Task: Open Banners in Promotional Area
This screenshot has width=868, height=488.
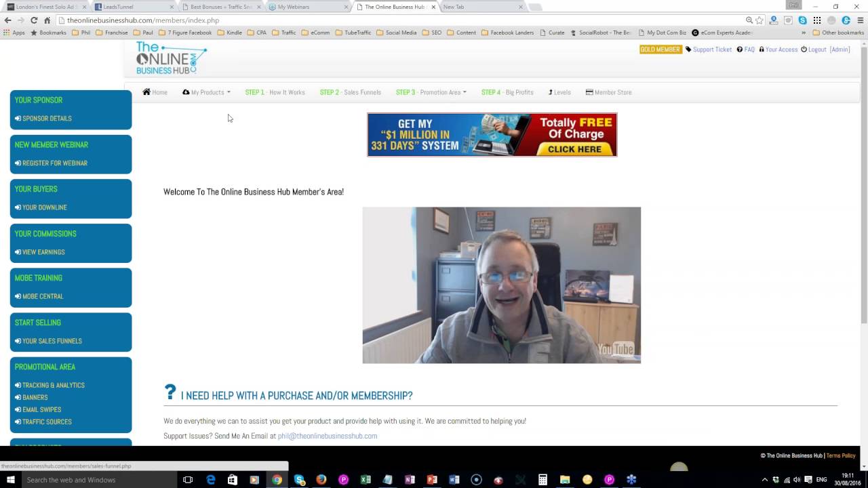Action: point(31,397)
